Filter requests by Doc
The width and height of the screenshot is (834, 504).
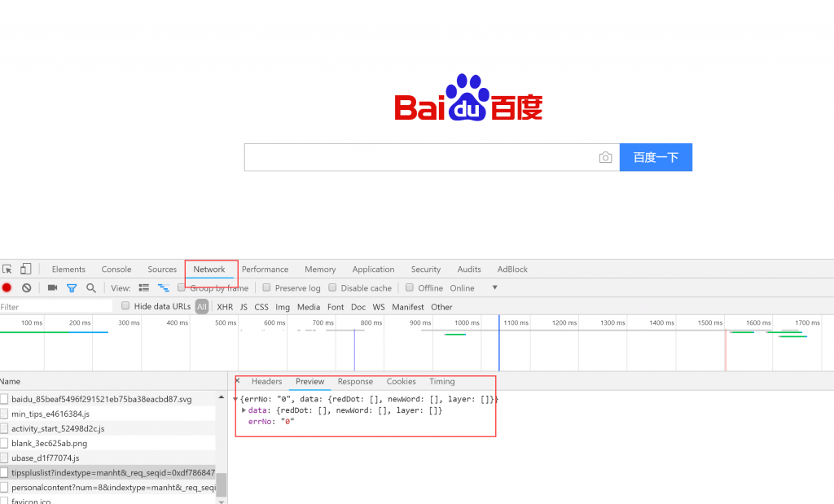[x=358, y=307]
